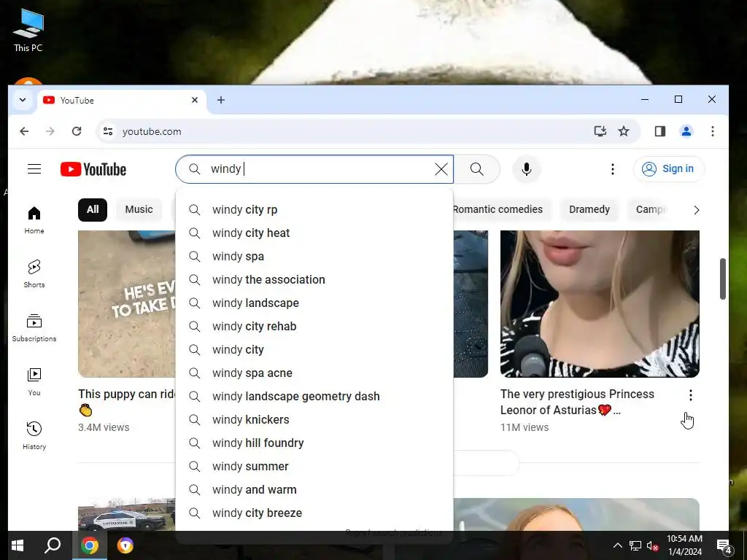Open the You section in the sidebar
The width and height of the screenshot is (747, 560).
click(34, 382)
